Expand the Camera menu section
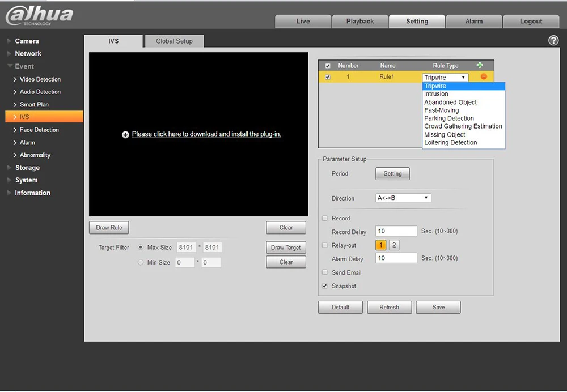The image size is (567, 392). (x=27, y=41)
